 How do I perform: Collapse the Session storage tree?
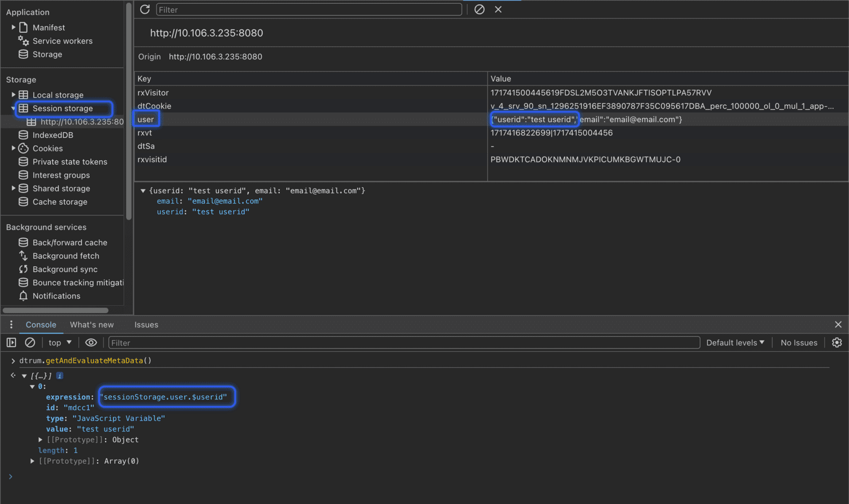coord(13,108)
